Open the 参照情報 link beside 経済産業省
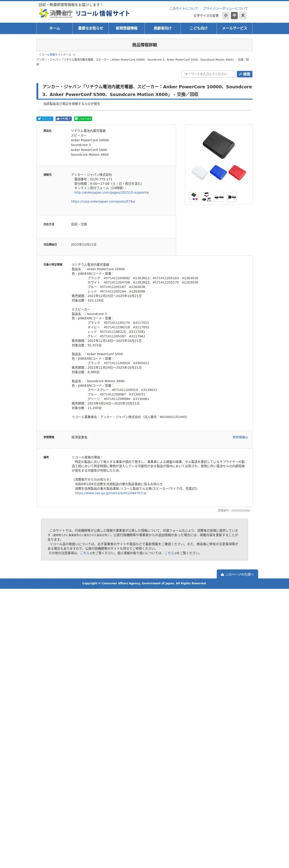 point(239,437)
